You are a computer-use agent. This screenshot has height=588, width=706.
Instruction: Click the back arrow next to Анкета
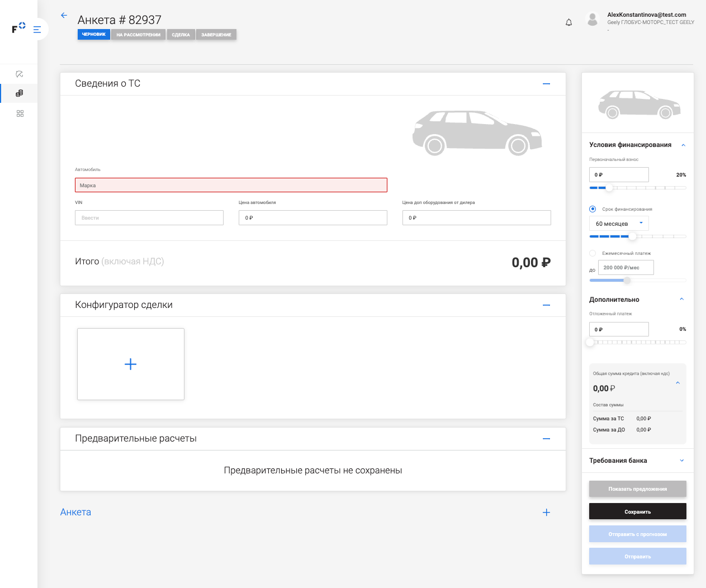pyautogui.click(x=64, y=16)
